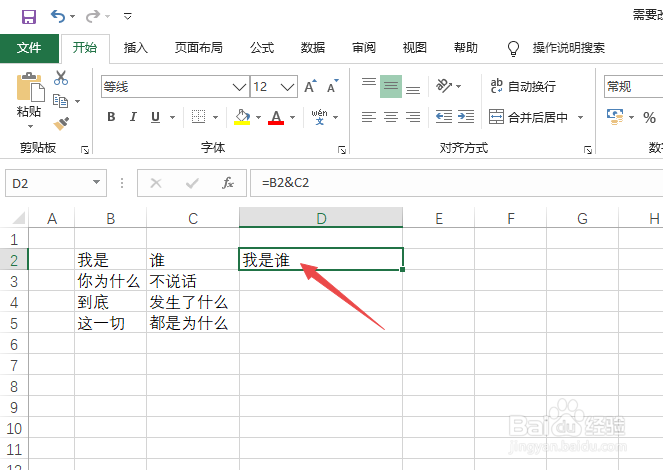Open the 合并后居中 options arrow
Image resolution: width=663 pixels, height=470 pixels.
[581, 118]
